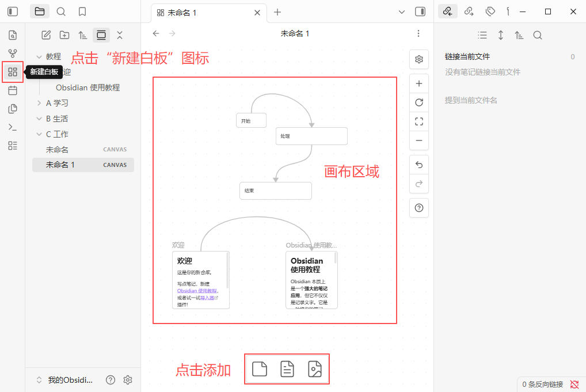Create a new folder
The image size is (586, 392).
point(64,35)
